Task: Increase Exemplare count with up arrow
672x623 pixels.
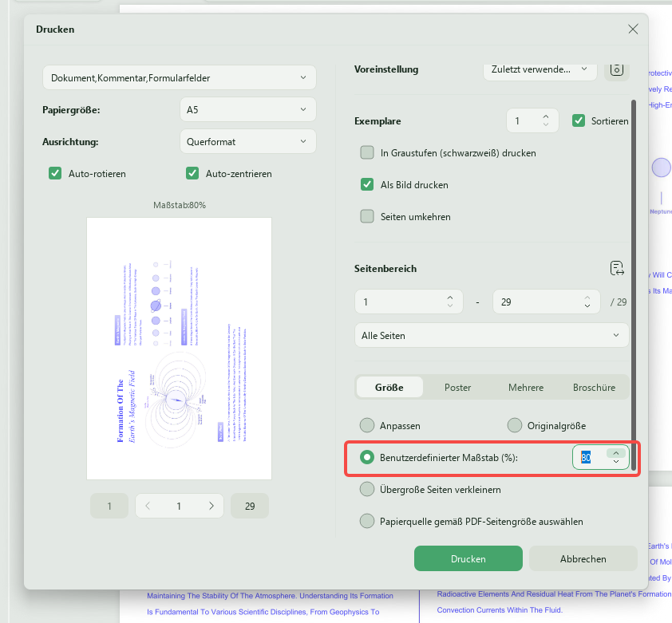Action: pyautogui.click(x=546, y=116)
